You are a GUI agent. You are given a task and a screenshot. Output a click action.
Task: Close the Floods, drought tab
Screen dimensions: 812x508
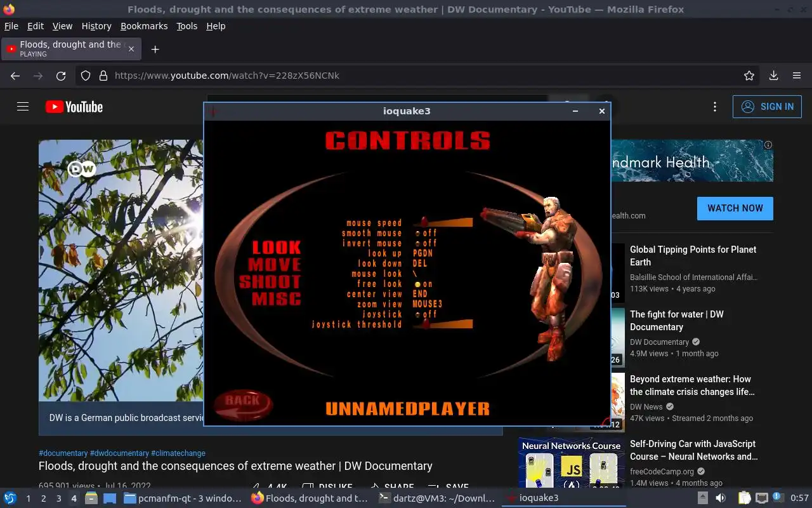click(x=131, y=49)
